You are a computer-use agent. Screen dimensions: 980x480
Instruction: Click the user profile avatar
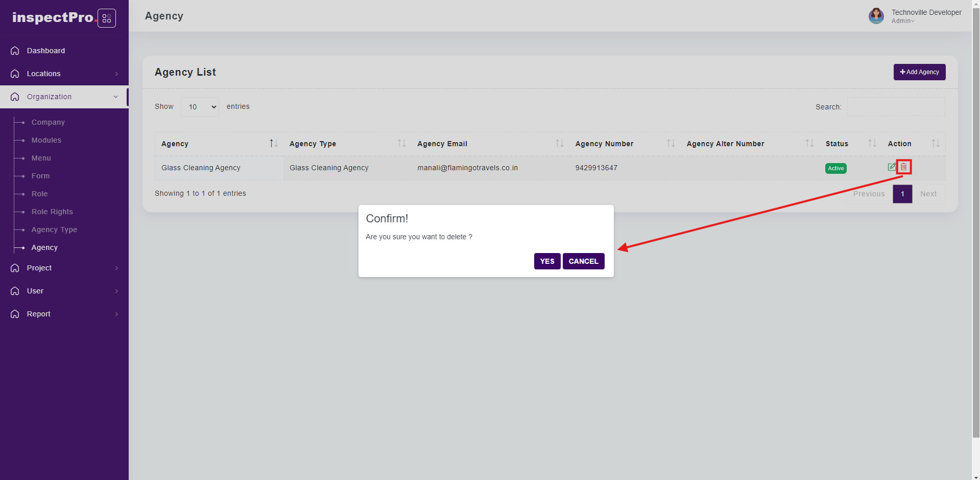point(876,16)
